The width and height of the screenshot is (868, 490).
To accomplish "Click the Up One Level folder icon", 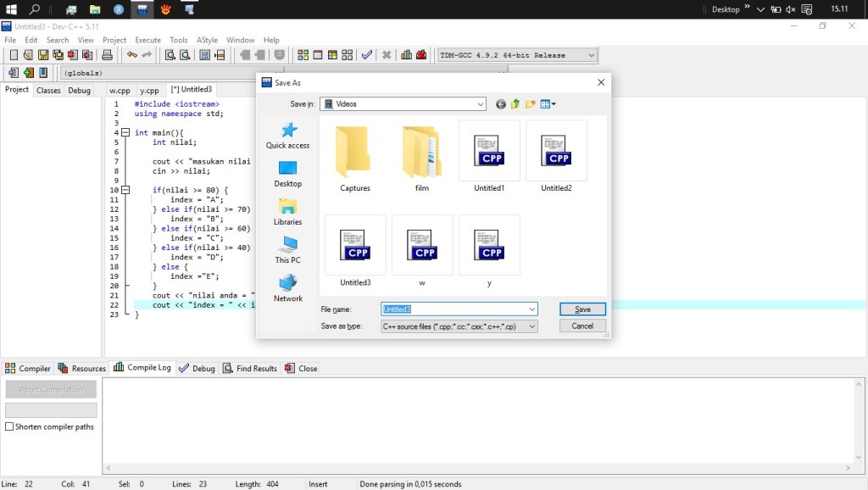I will 515,104.
